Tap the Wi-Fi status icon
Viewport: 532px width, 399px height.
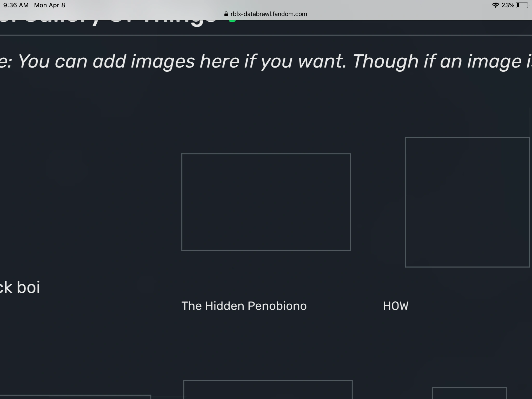(495, 5)
